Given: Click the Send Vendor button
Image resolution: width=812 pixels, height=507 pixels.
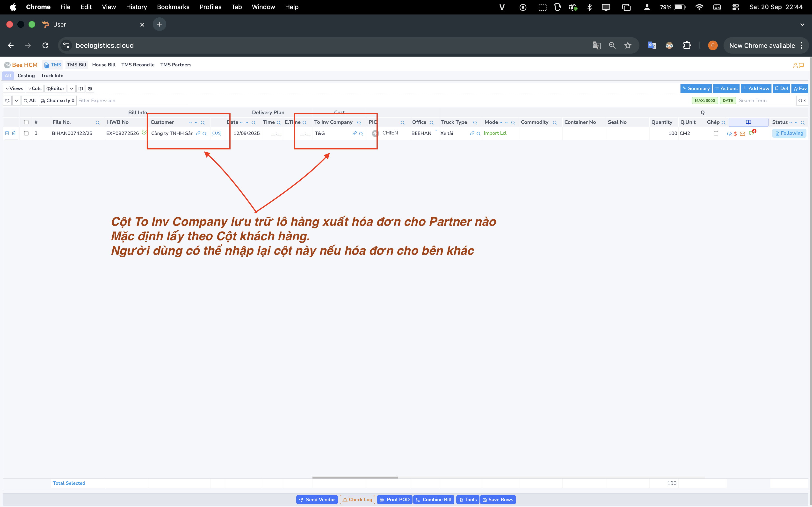Looking at the screenshot, I should click(x=317, y=499).
